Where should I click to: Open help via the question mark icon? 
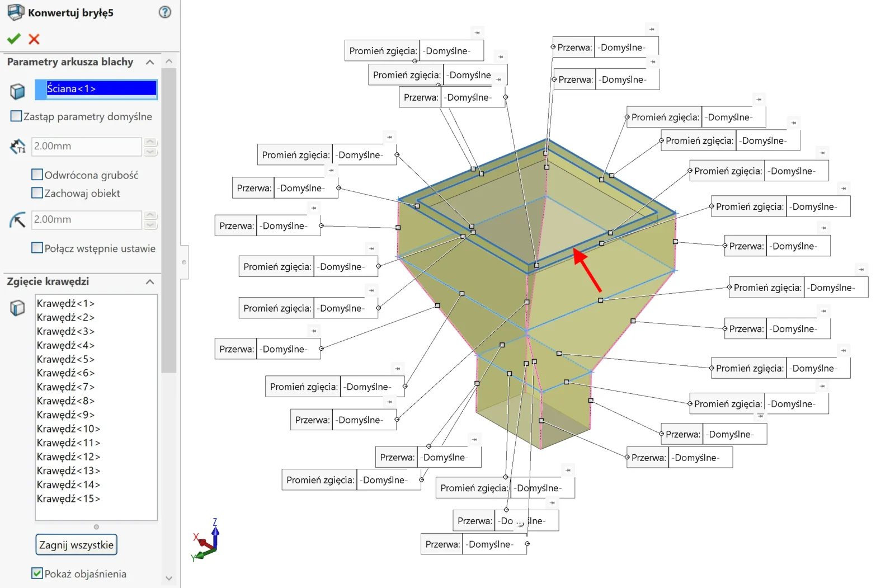165,12
